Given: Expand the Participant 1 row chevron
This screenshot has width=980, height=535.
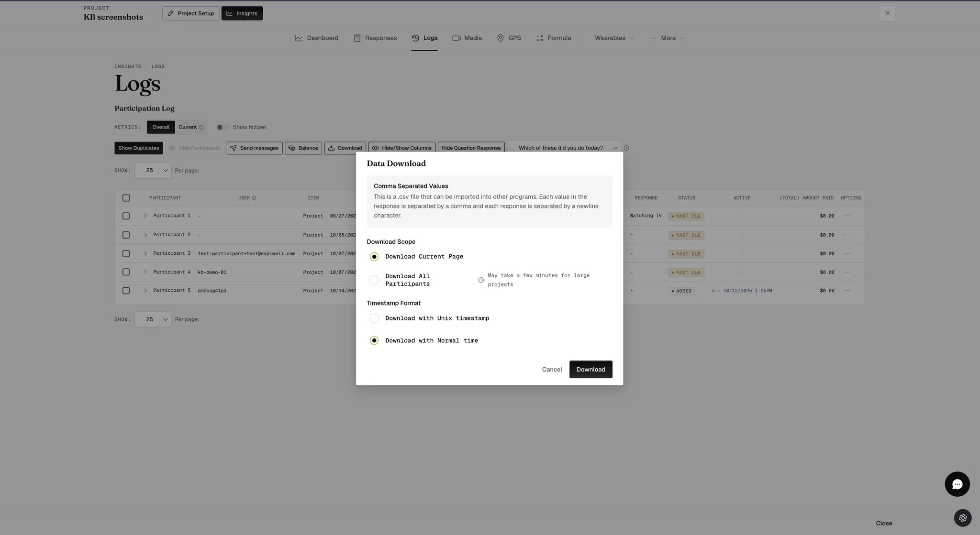Looking at the screenshot, I should 145,216.
